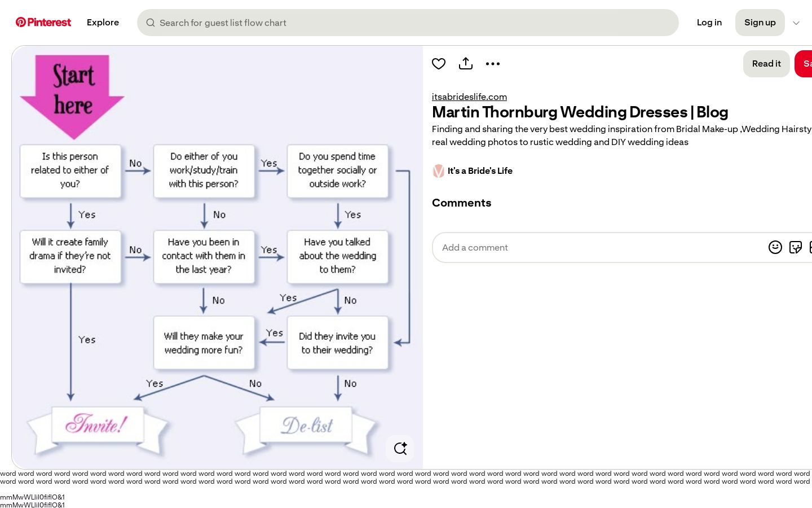Click the Sign up button

(x=760, y=23)
